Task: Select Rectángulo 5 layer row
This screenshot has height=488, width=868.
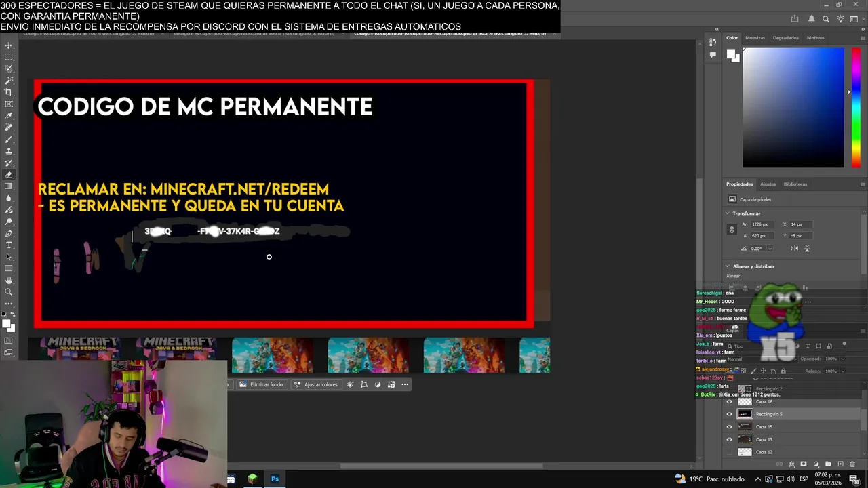Action: pyautogui.click(x=792, y=414)
